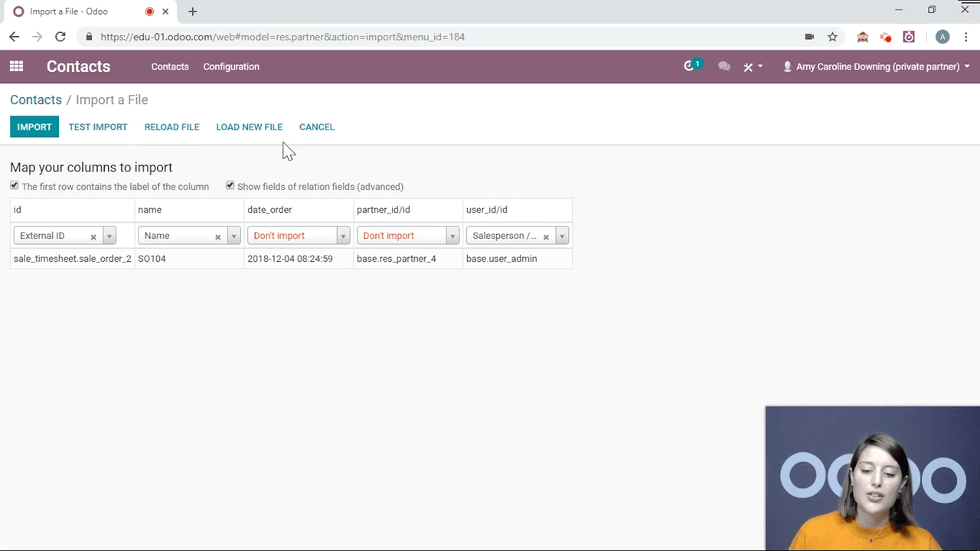980x551 pixels.
Task: Click the TEST IMPORT button
Action: point(97,127)
